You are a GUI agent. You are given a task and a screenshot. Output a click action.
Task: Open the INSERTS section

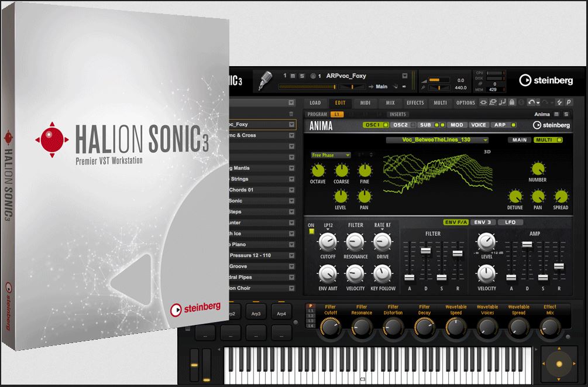397,114
